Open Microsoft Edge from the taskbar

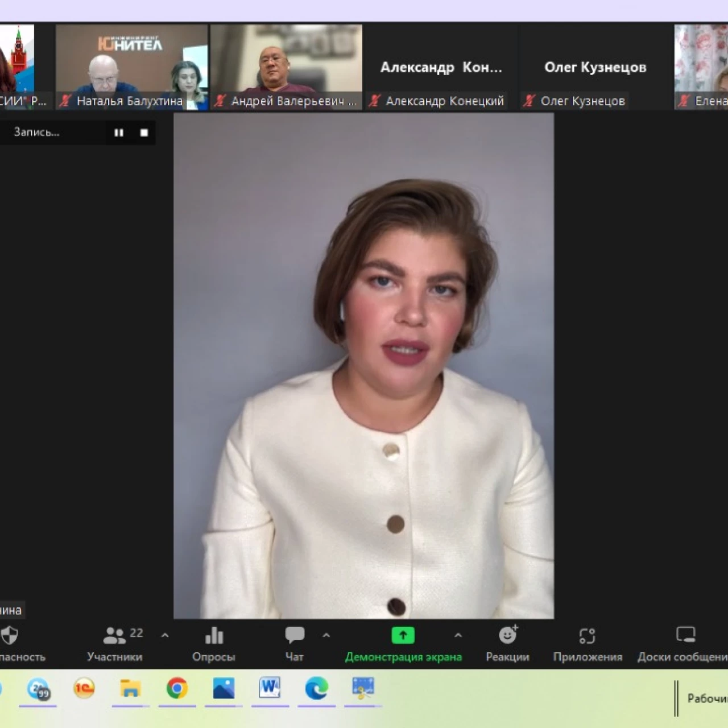(317, 689)
